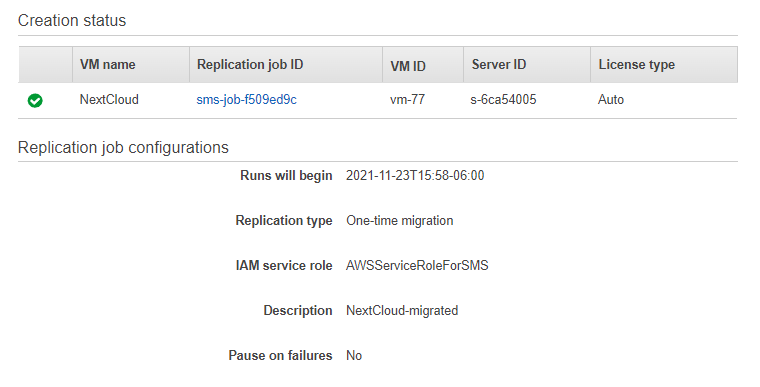Screen dimensions: 760x387
Task: Select the NextCloud VM name cell
Action: pyautogui.click(x=109, y=99)
